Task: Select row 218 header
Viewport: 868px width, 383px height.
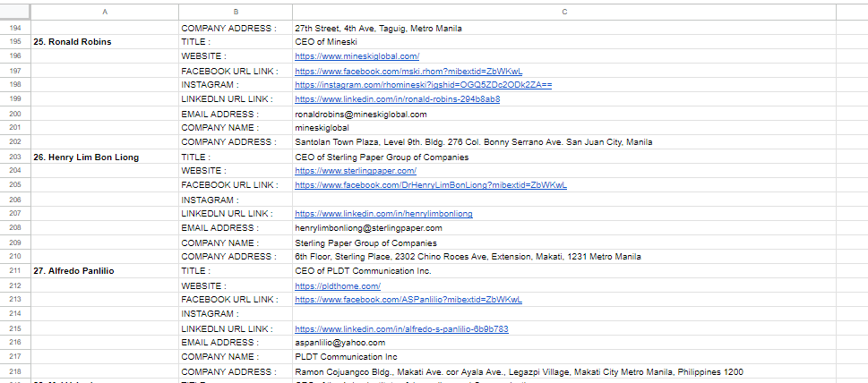Action: click(x=15, y=371)
